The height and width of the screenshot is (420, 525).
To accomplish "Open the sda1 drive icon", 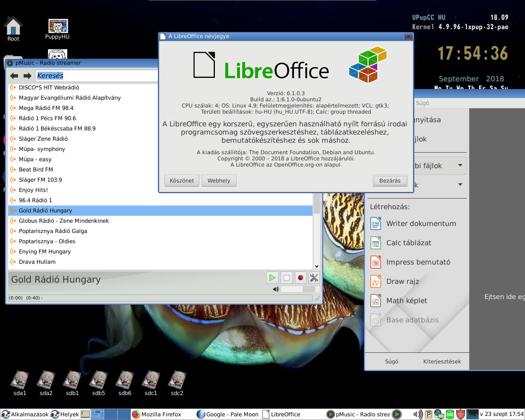I will click(x=20, y=383).
